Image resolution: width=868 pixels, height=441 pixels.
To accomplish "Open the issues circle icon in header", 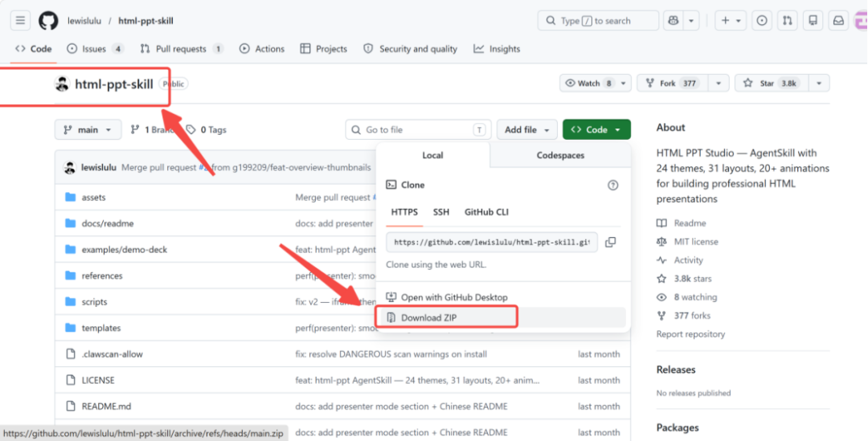I will point(762,20).
